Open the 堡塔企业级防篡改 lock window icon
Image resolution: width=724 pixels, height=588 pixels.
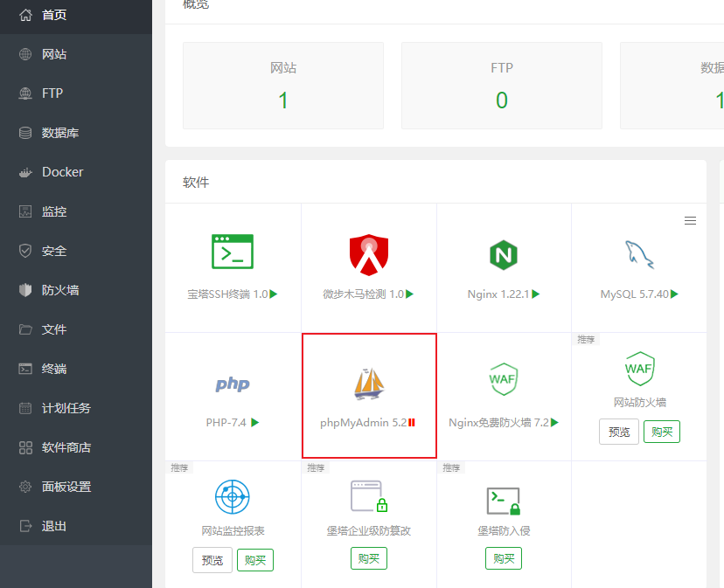(368, 496)
